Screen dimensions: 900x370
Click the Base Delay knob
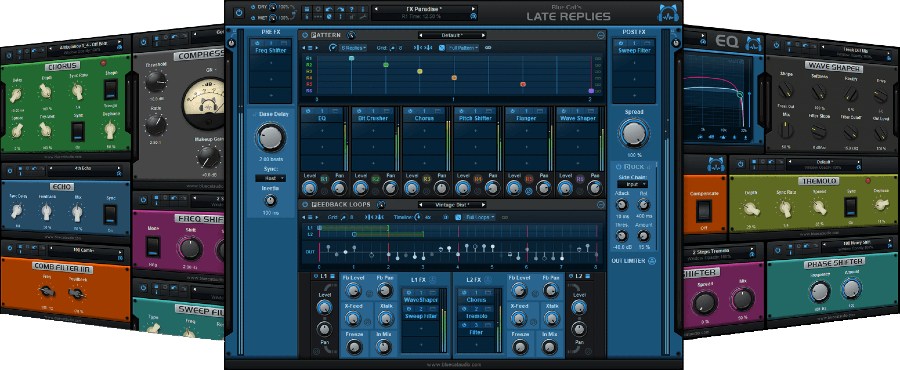[x=270, y=137]
